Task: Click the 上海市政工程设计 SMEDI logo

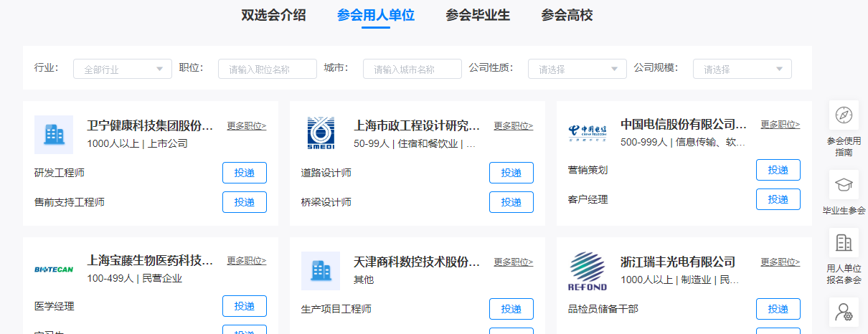Action: pos(321,135)
